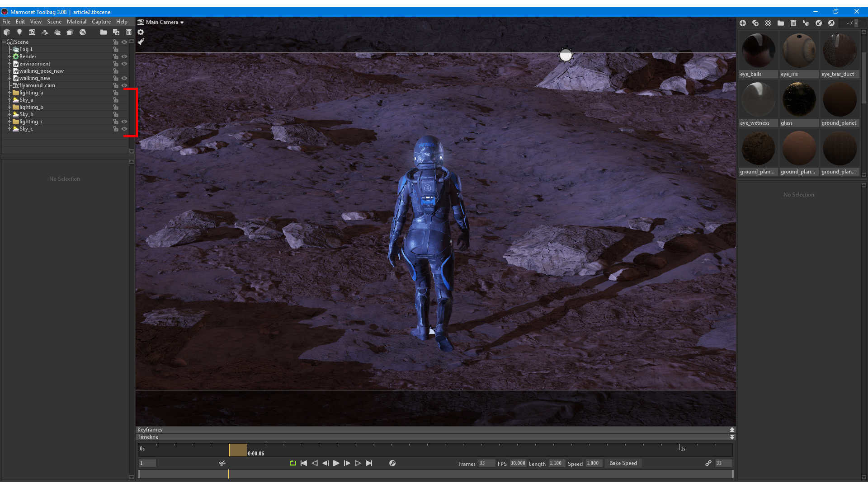Expand the Sky_b tree node
This screenshot has height=488, width=868.
[x=9, y=114]
